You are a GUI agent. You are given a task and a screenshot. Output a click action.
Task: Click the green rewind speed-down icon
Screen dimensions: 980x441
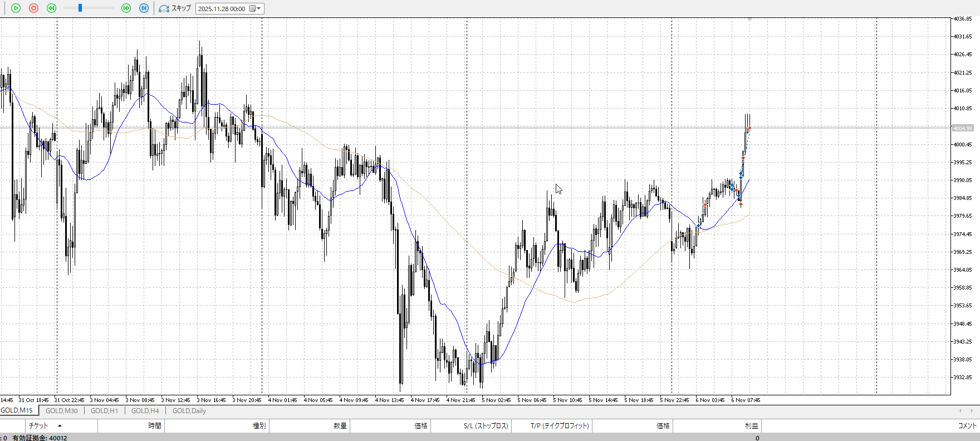tap(51, 8)
